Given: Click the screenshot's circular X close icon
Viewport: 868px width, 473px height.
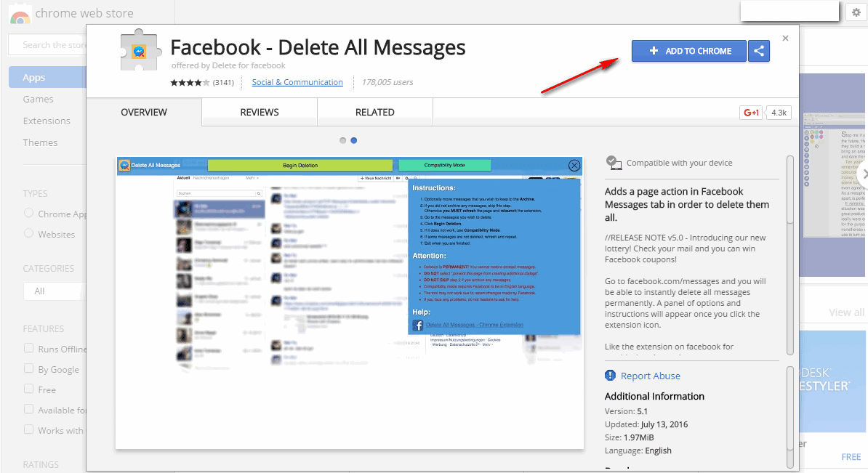Looking at the screenshot, I should 574,166.
